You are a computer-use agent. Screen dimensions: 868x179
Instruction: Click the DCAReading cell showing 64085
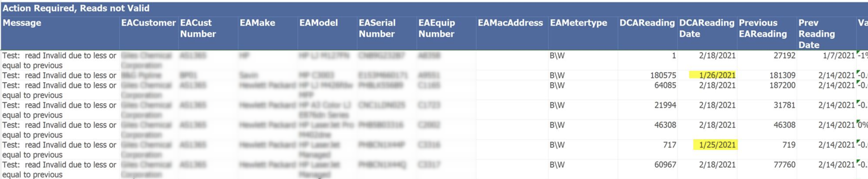click(x=648, y=85)
